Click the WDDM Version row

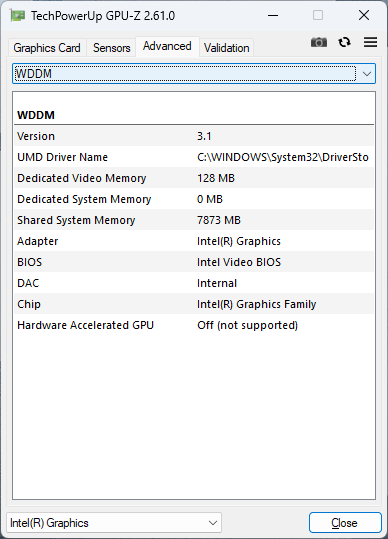pos(194,136)
